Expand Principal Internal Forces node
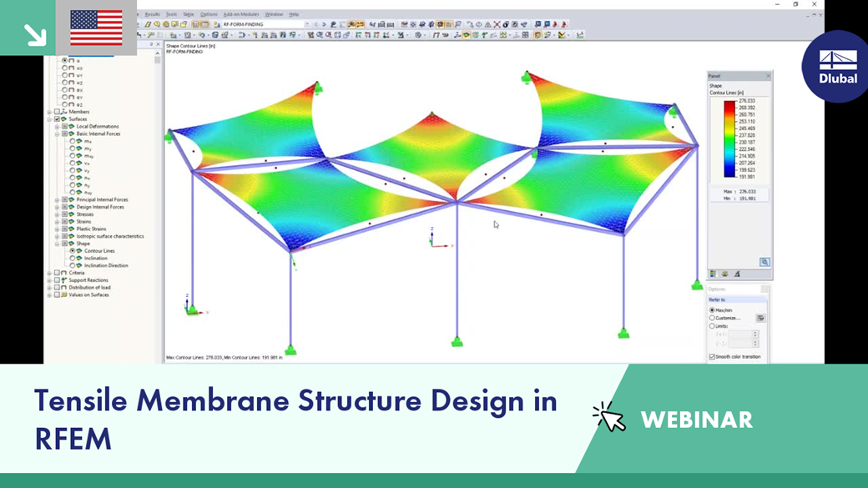Screen dimensions: 868x488 (57, 199)
